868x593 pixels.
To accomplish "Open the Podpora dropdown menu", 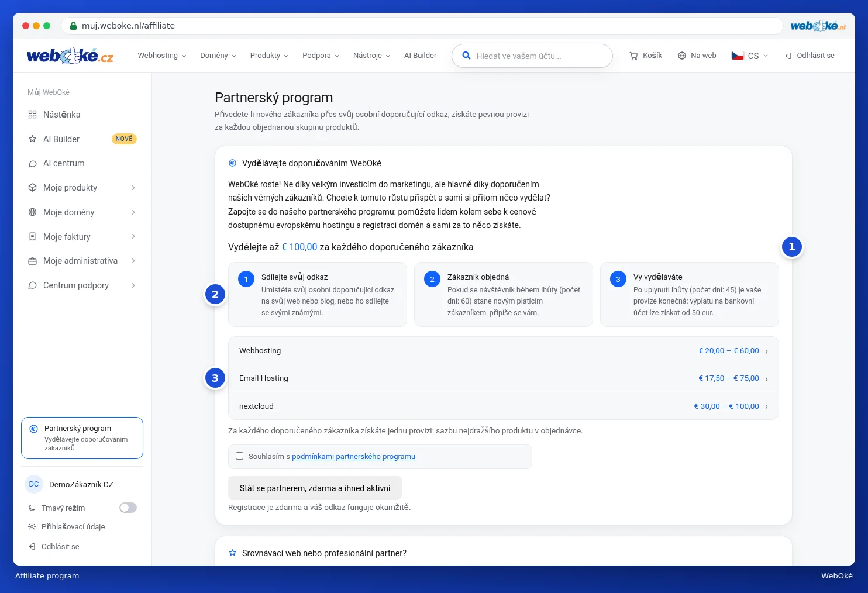I will pyautogui.click(x=321, y=56).
